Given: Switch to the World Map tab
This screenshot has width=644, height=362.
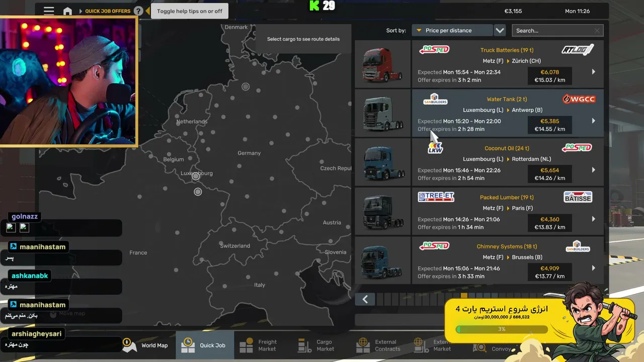Looking at the screenshot, I should pyautogui.click(x=146, y=345).
